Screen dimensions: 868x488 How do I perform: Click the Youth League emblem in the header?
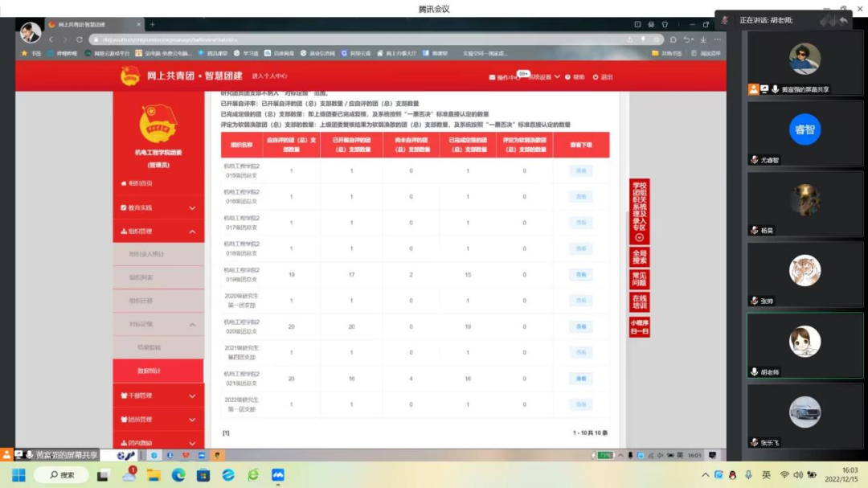click(x=130, y=76)
